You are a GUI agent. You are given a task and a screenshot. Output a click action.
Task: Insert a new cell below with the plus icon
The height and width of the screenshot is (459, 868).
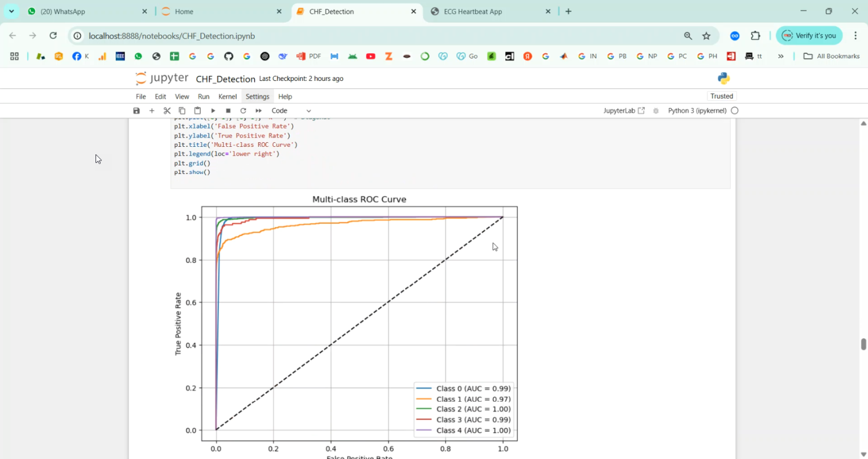point(152,110)
